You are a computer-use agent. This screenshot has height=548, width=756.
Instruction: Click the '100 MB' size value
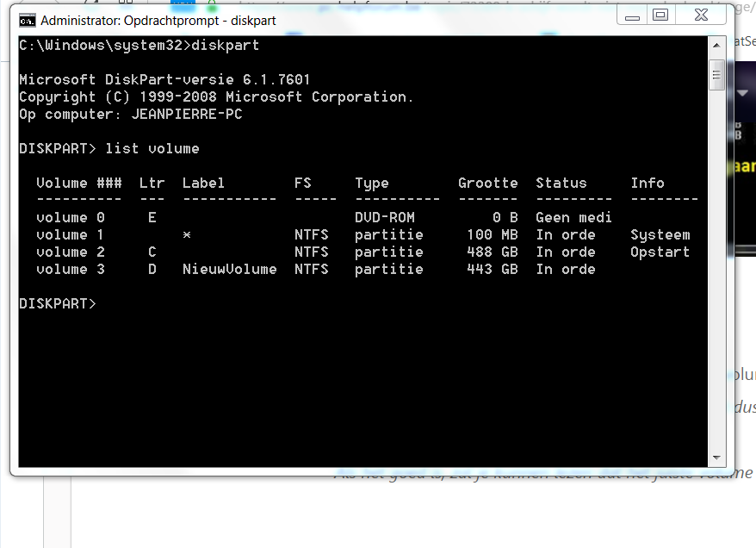(x=493, y=235)
